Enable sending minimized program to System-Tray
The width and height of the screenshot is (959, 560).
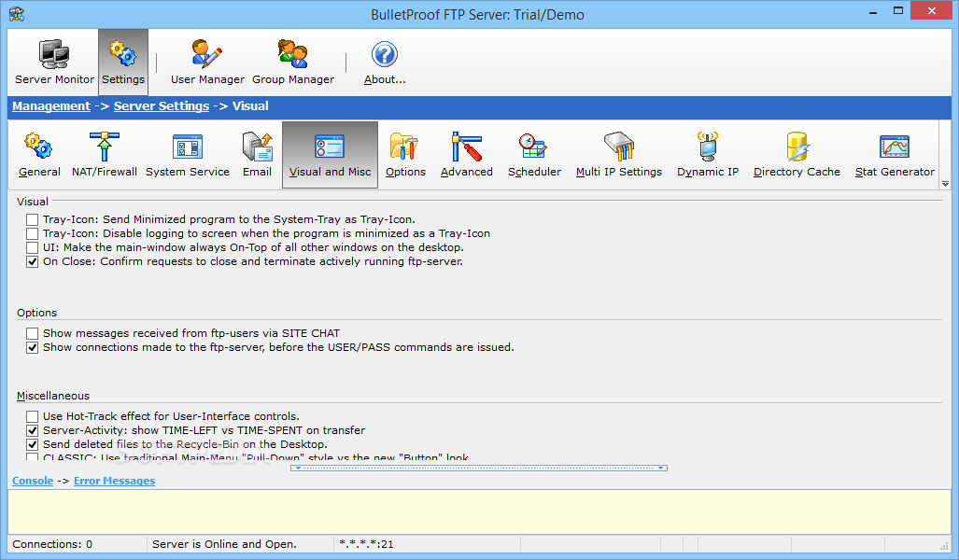(x=33, y=219)
